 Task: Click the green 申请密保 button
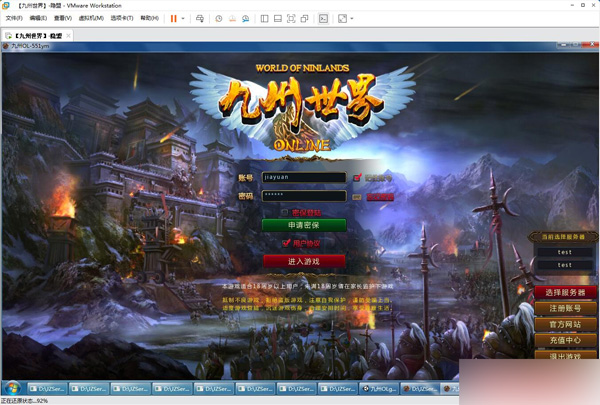pos(304,225)
